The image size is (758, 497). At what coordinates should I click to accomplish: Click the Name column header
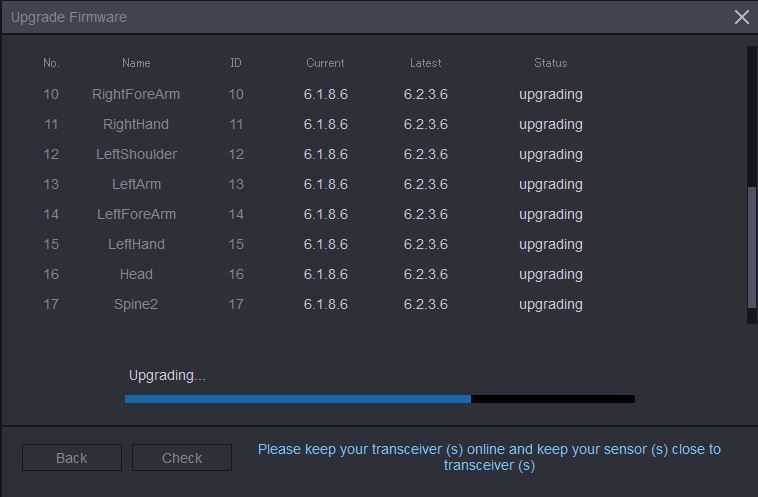(x=136, y=63)
